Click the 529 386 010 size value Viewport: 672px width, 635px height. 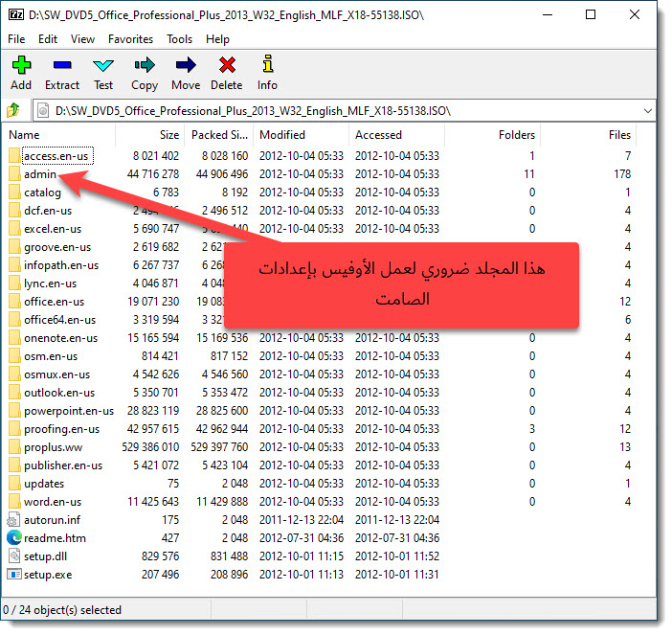(150, 447)
